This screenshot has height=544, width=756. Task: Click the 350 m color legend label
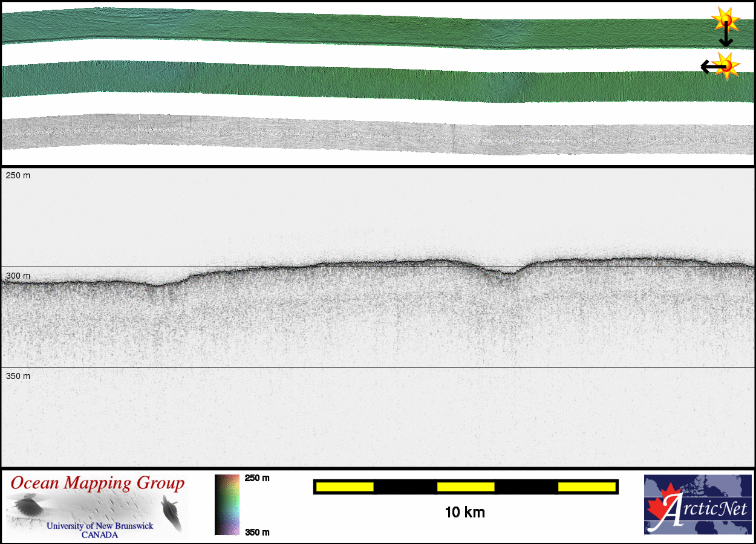coord(257,532)
